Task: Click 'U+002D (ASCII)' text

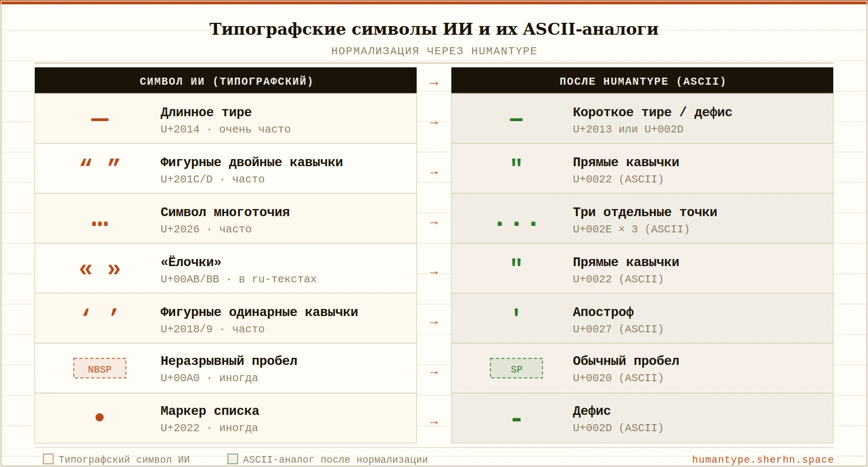Action: point(618,428)
